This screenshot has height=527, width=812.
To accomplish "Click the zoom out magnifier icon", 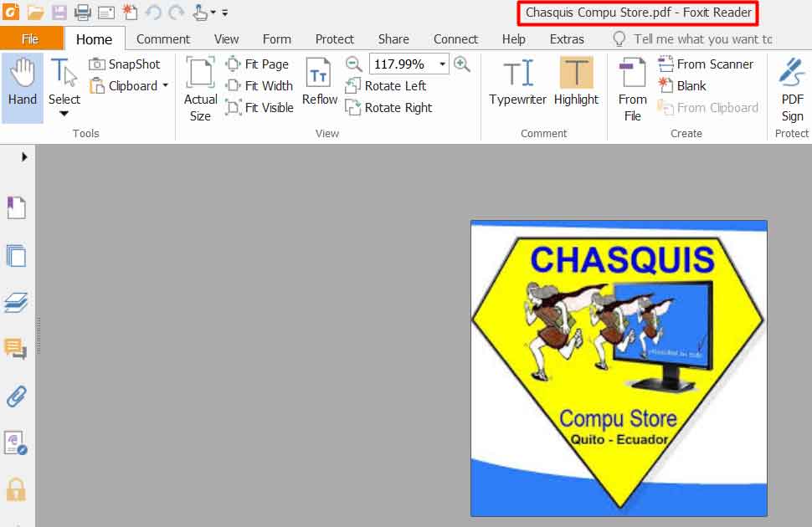I will [354, 64].
